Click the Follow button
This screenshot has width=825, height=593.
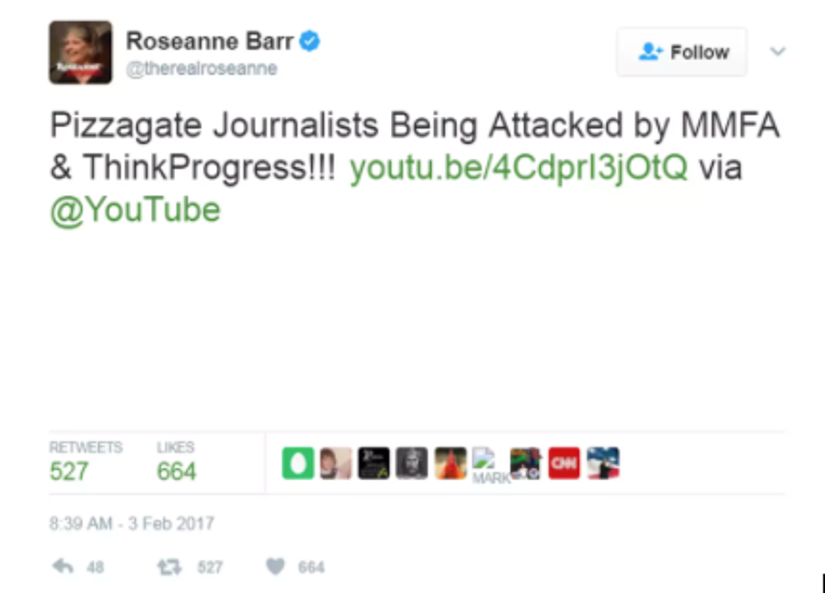tap(682, 52)
